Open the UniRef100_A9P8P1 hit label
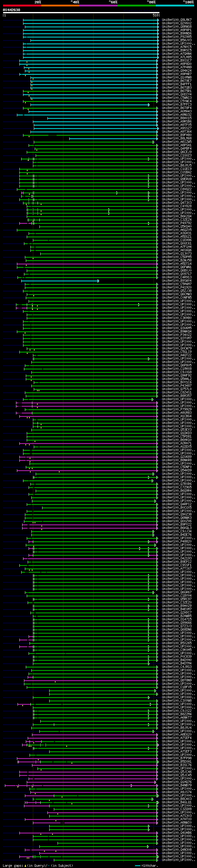Image resolution: width=197 pixels, height=868 pixels. 177,30
